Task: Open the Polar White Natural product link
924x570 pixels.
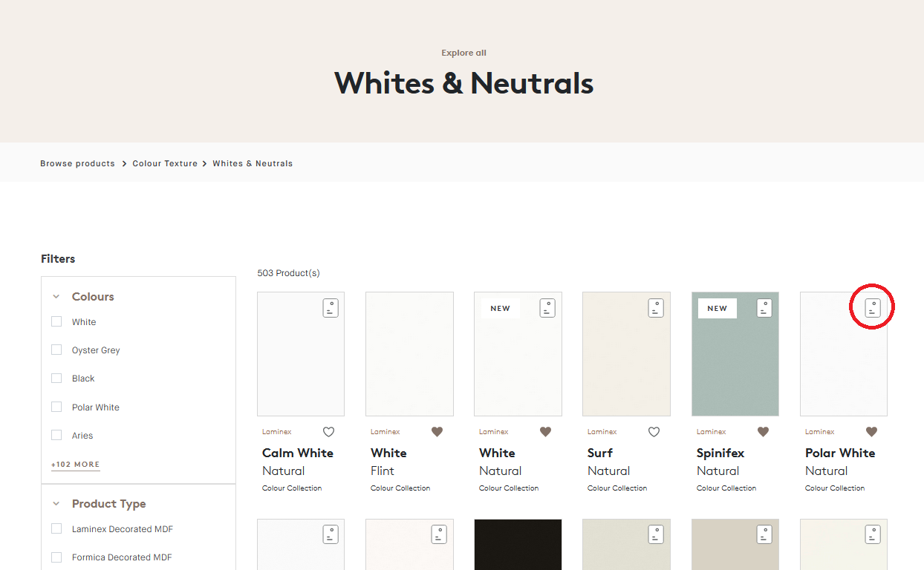Action: click(840, 453)
